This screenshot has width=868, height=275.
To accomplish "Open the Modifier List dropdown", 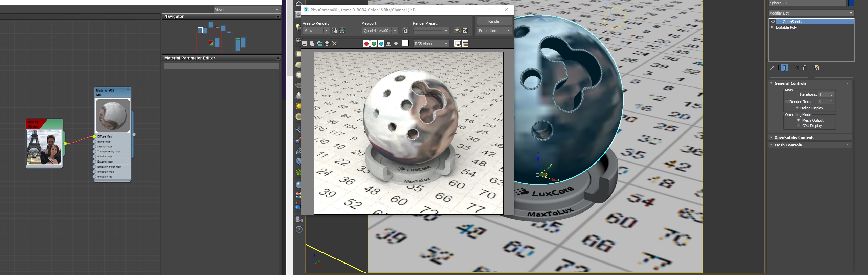I will point(811,13).
